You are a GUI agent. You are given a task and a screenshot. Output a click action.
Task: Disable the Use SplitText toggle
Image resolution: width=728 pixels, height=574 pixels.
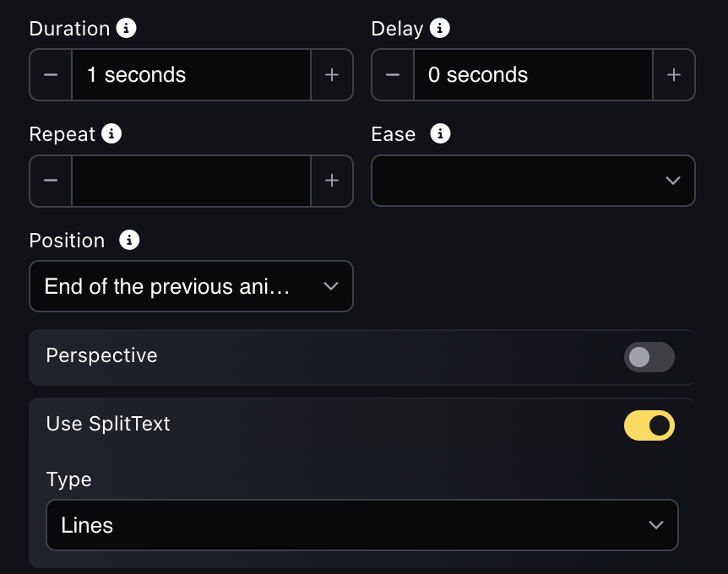pos(649,425)
